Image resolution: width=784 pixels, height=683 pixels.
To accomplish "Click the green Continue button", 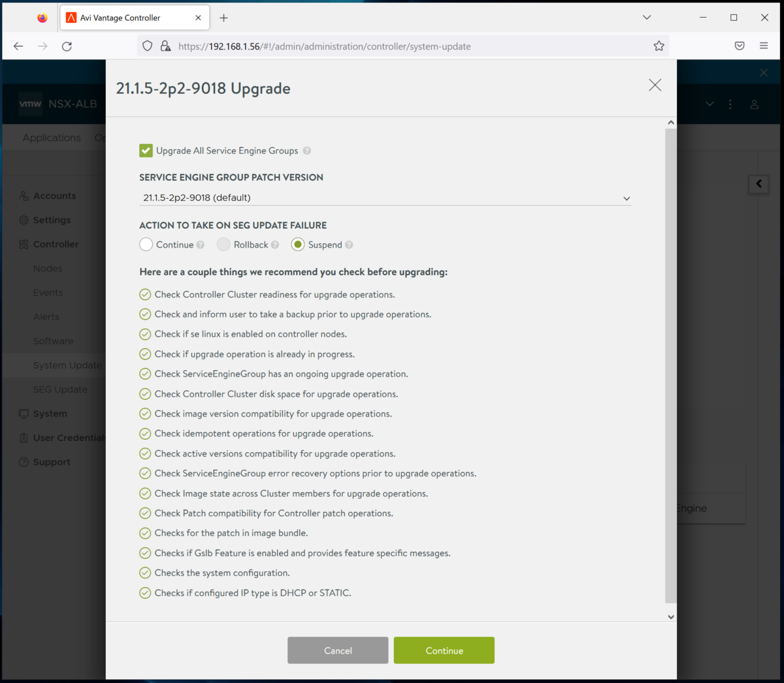I will click(x=444, y=650).
